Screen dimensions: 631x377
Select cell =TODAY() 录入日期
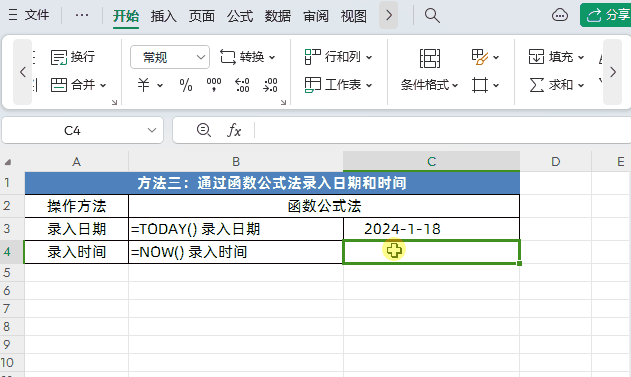point(236,229)
